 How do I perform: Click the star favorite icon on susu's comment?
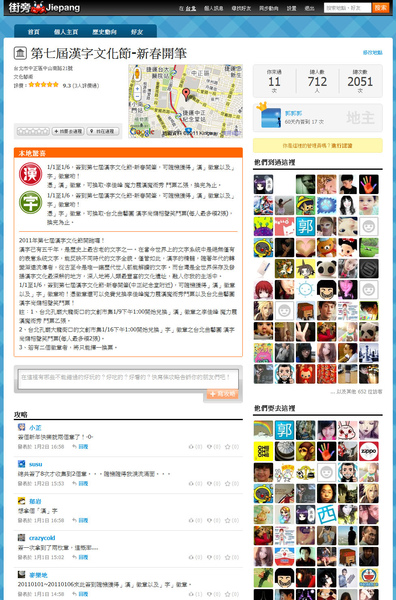pos(227,484)
